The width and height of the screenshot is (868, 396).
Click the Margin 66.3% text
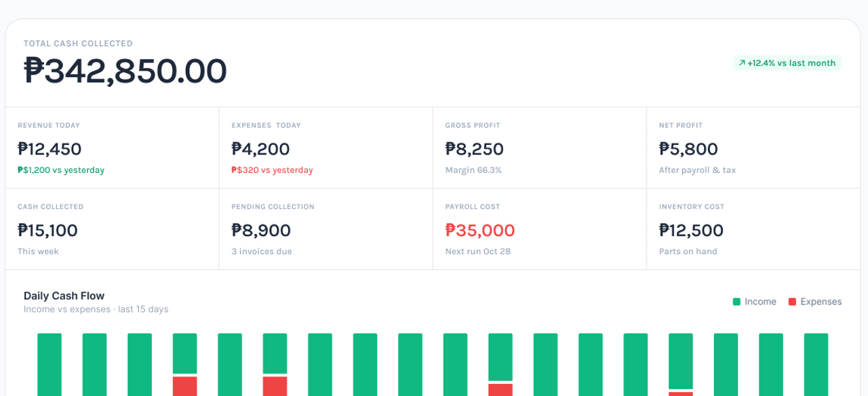coord(473,170)
